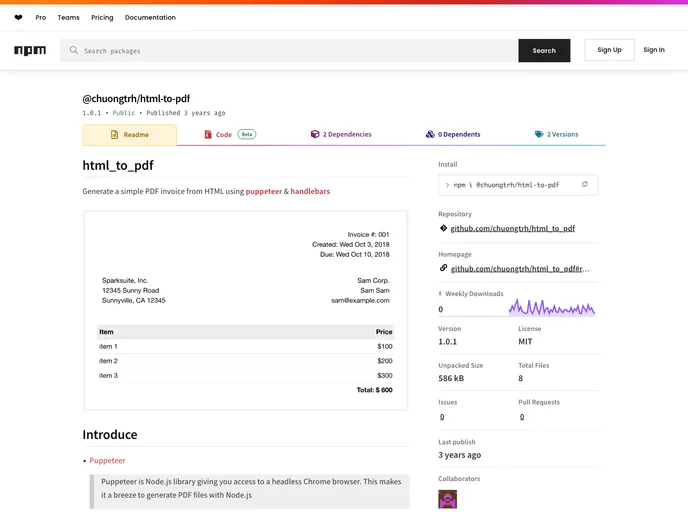
Task: Click the 586 kB unpacked size value
Action: [451, 378]
